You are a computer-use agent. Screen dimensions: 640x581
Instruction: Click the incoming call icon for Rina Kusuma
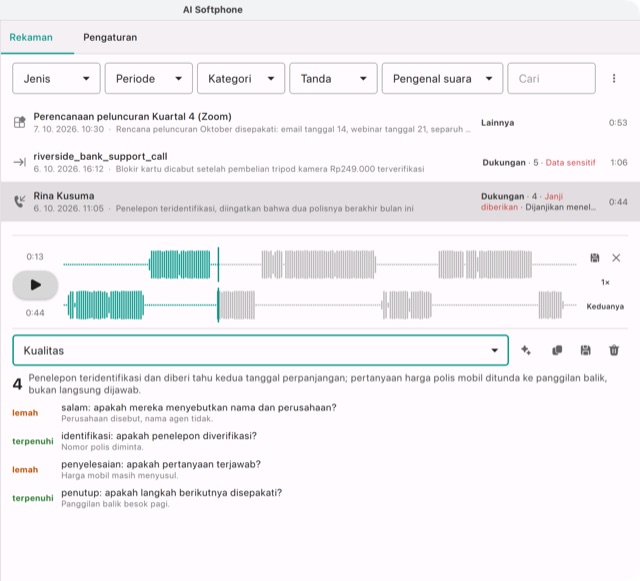(19, 201)
